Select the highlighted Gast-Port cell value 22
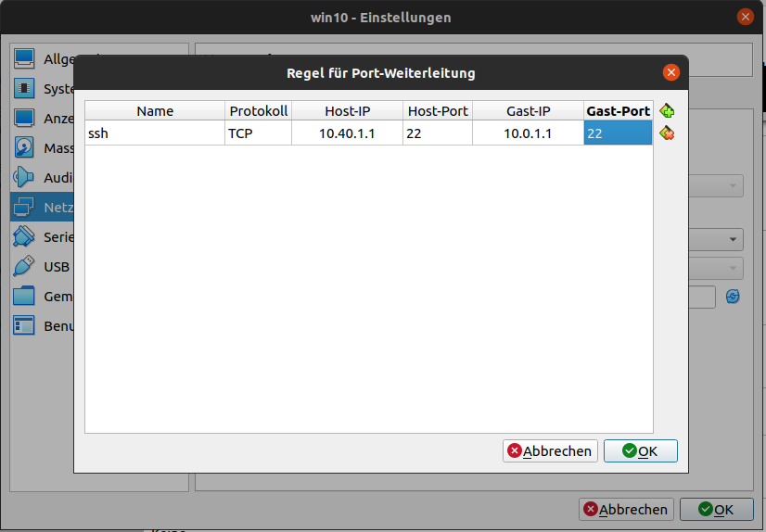Image resolution: width=766 pixels, height=532 pixels. tap(618, 133)
